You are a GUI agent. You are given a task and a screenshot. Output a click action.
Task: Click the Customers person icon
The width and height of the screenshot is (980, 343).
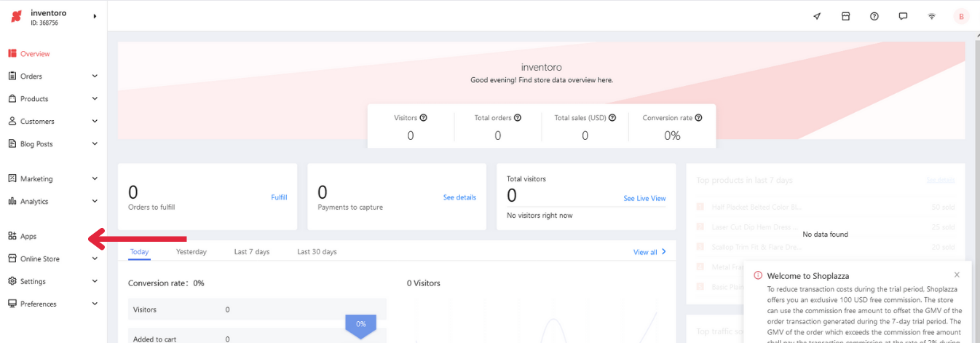coord(12,121)
